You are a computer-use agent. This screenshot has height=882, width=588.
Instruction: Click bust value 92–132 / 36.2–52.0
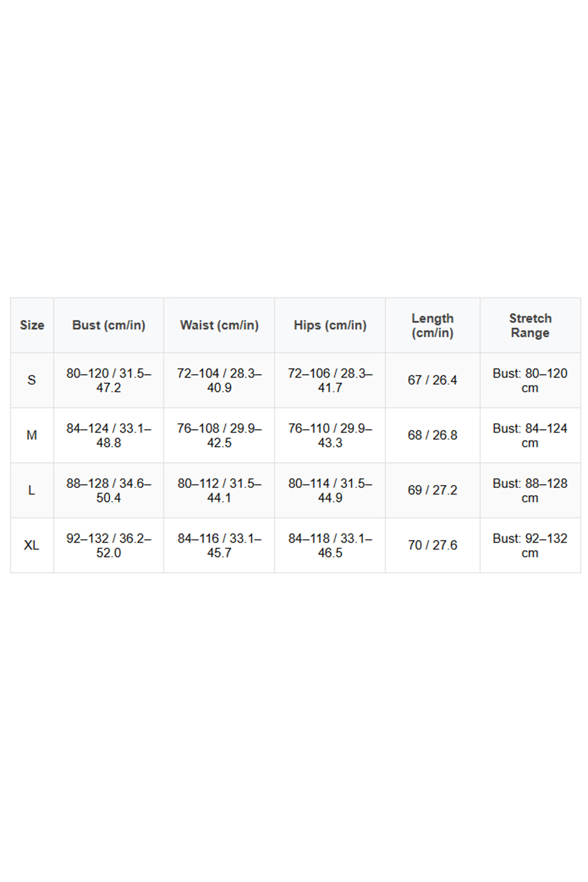coord(109,545)
